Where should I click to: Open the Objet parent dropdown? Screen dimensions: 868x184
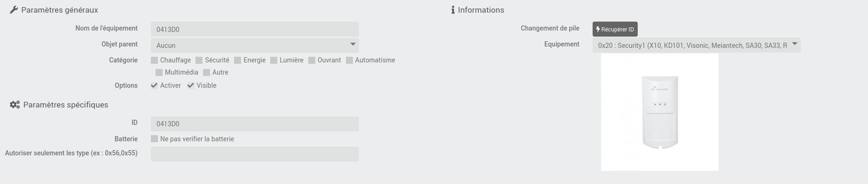click(x=255, y=45)
